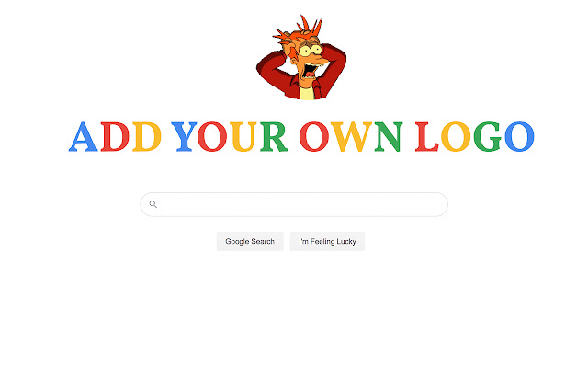Click the green letter G in LOGO
This screenshot has width=588, height=368.
pos(488,137)
